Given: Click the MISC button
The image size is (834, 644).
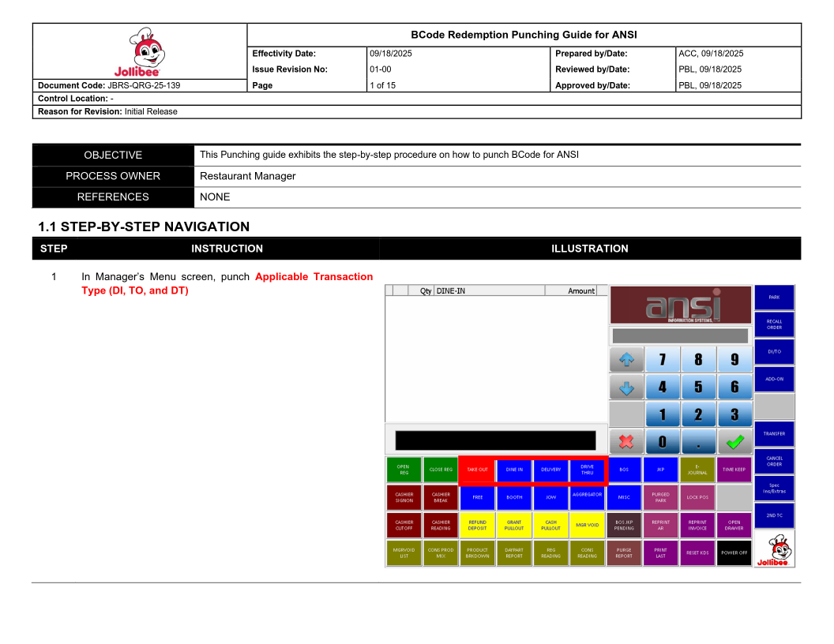Looking at the screenshot, I should point(624,497).
